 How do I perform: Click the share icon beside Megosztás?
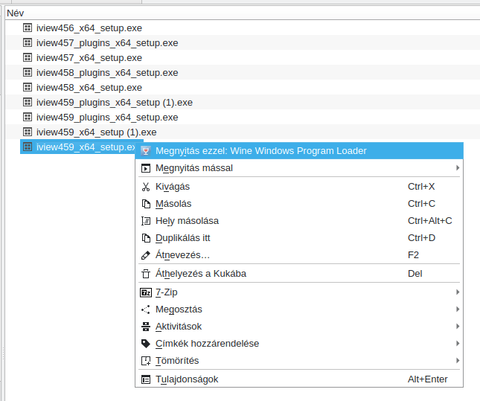click(146, 309)
